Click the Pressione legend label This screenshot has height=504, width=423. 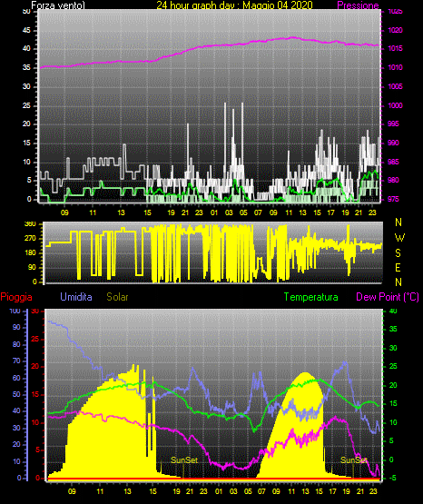click(x=358, y=5)
